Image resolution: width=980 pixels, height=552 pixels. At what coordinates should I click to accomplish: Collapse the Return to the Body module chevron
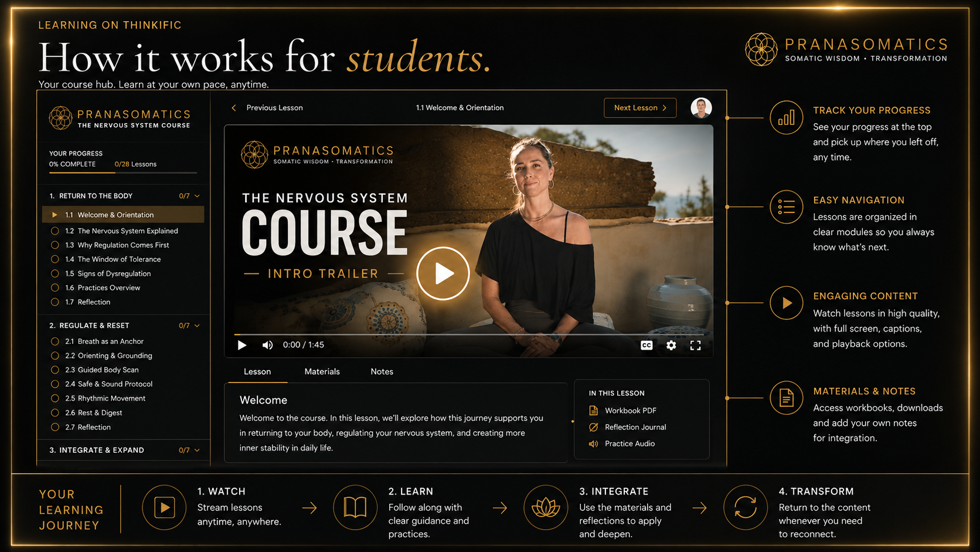point(197,196)
